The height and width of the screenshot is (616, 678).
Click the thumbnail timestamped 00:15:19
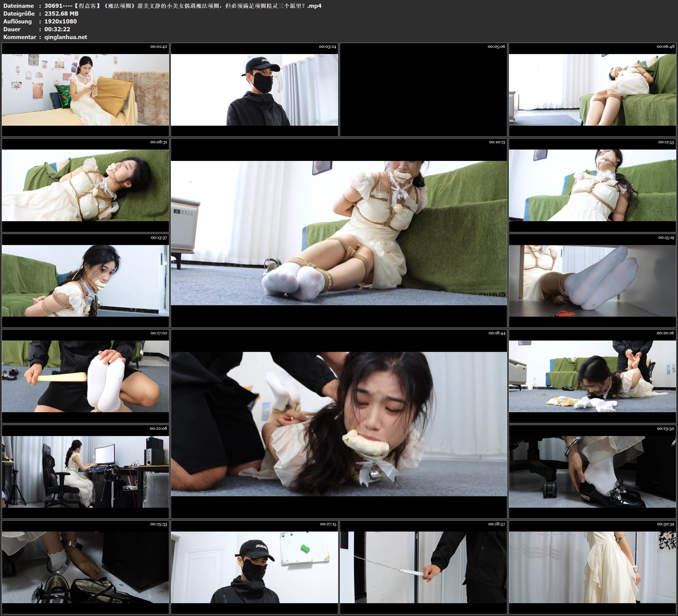coord(592,281)
